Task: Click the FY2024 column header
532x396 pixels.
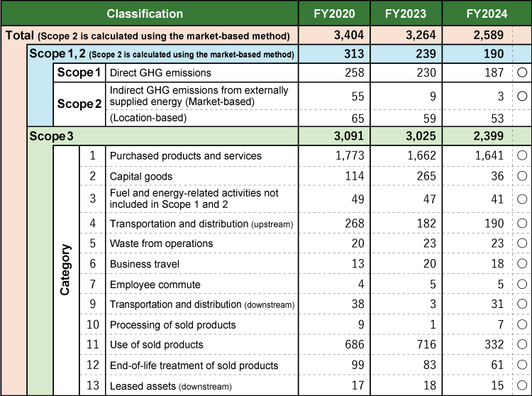Action: [x=487, y=13]
